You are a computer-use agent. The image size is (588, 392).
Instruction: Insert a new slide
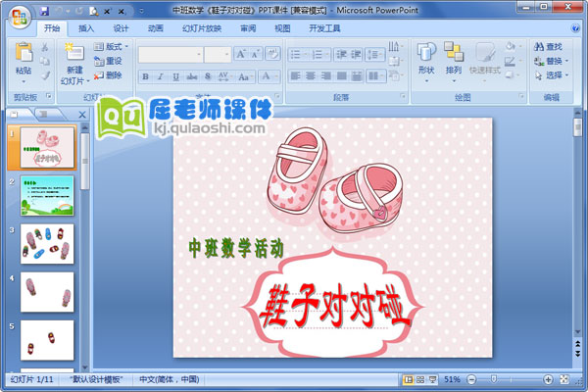click(x=74, y=63)
